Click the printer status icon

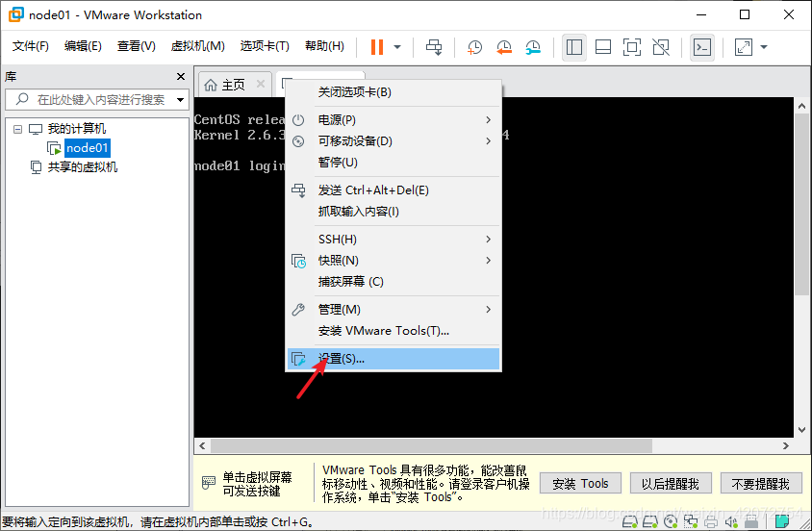pos(711,521)
